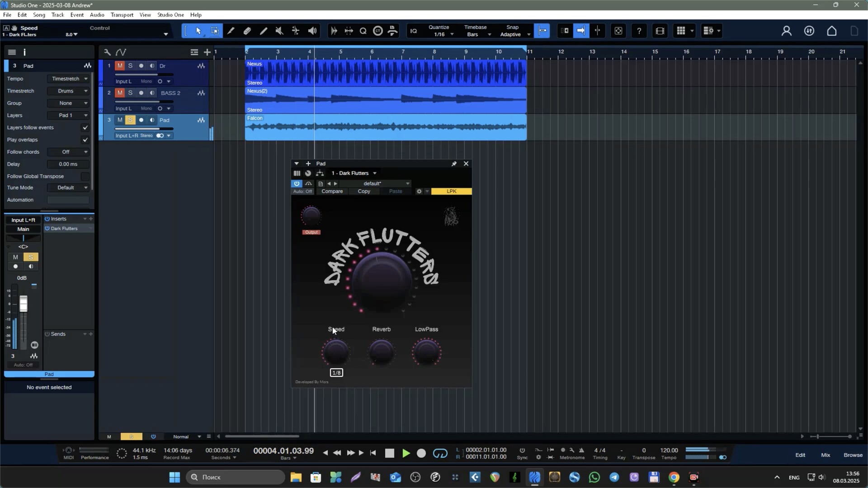The image size is (868, 488).
Task: Click the plugin settings gear icon
Action: pos(419,191)
